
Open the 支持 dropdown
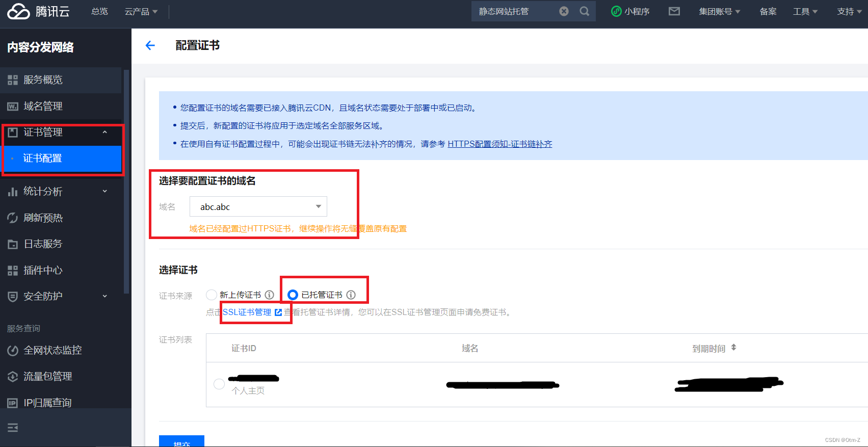[849, 11]
